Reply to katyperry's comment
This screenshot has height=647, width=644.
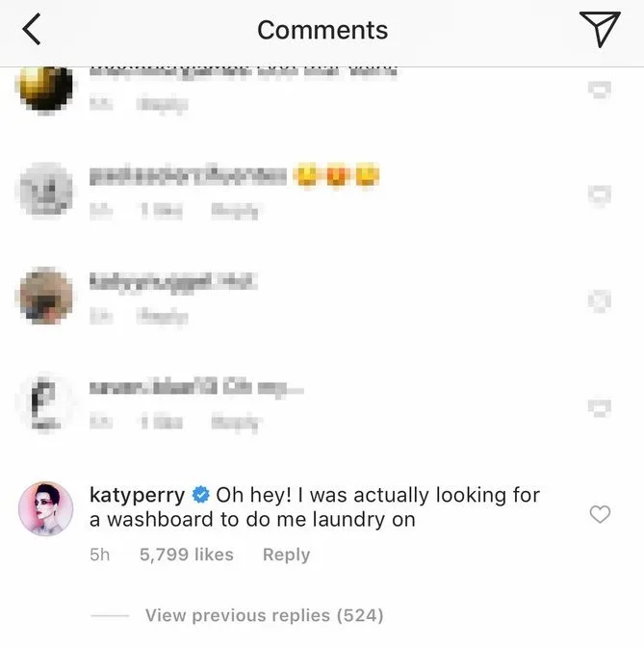[286, 555]
